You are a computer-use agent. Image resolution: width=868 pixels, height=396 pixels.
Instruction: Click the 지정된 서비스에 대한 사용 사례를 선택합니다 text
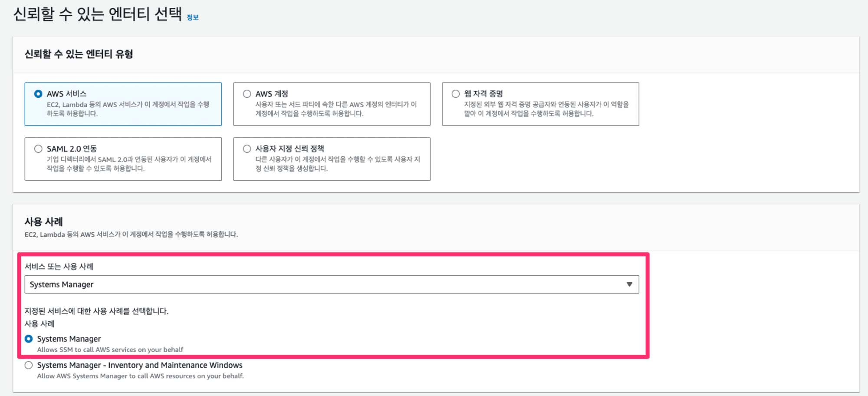pyautogui.click(x=96, y=311)
